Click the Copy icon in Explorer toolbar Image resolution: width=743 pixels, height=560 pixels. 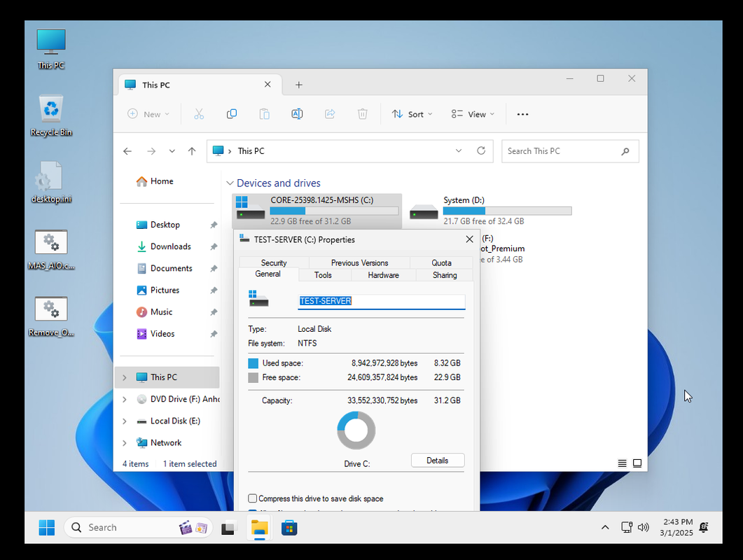232,114
